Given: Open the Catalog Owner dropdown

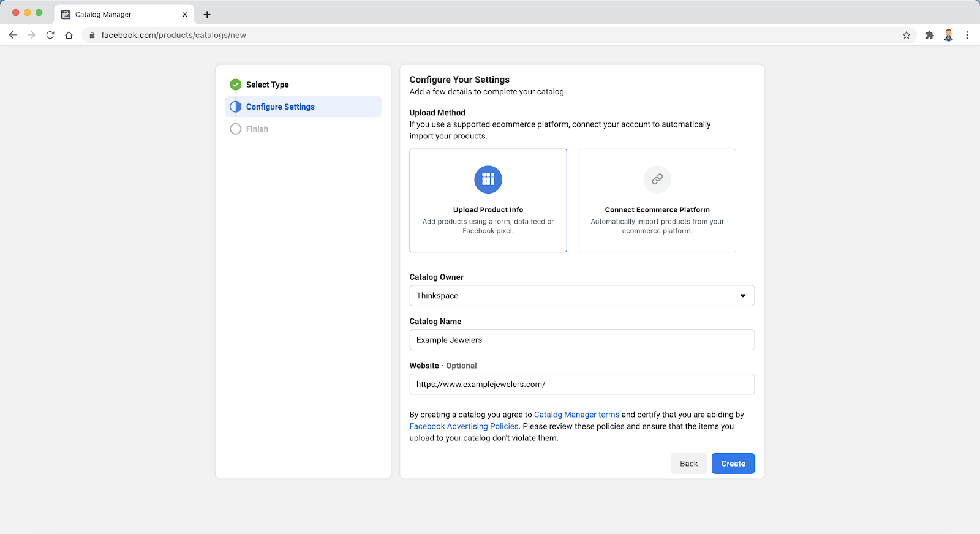Looking at the screenshot, I should tap(582, 295).
